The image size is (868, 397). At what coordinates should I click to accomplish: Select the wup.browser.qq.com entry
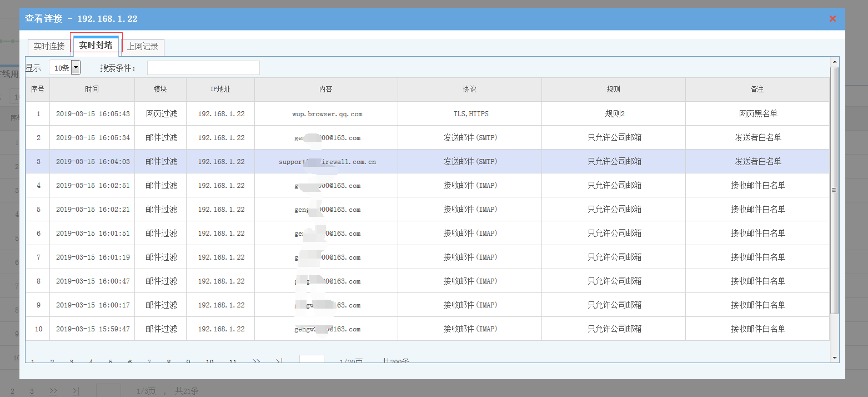point(327,114)
